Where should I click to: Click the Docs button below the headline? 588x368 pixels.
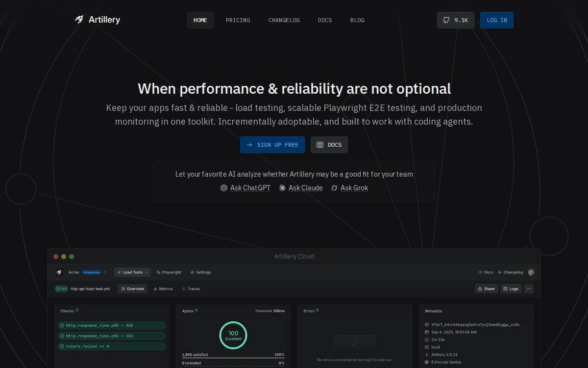[x=329, y=145]
